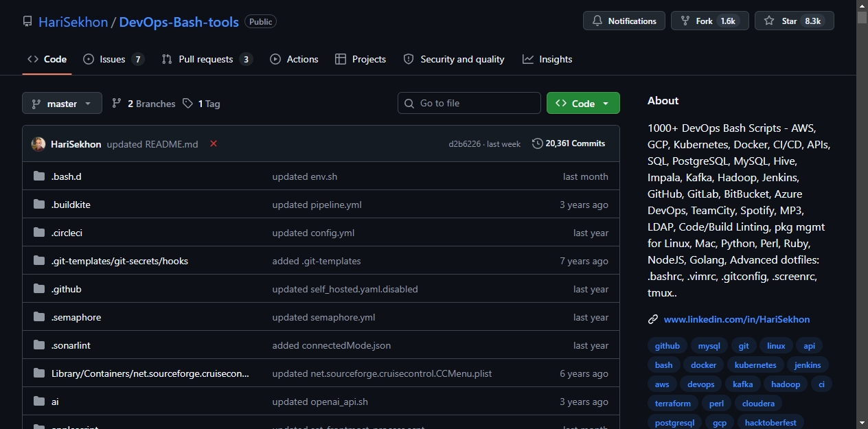868x429 pixels.
Task: Click the folder icon for .sonarlint
Action: pos(39,345)
